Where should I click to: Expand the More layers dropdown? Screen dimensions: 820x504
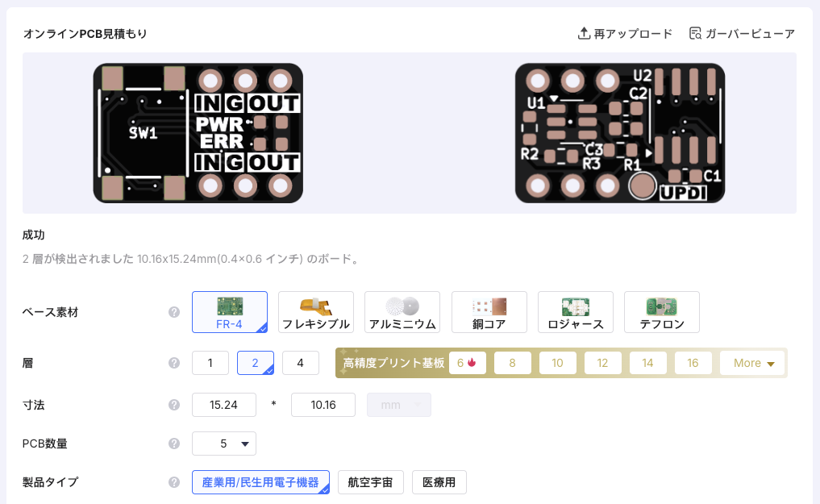click(x=752, y=363)
